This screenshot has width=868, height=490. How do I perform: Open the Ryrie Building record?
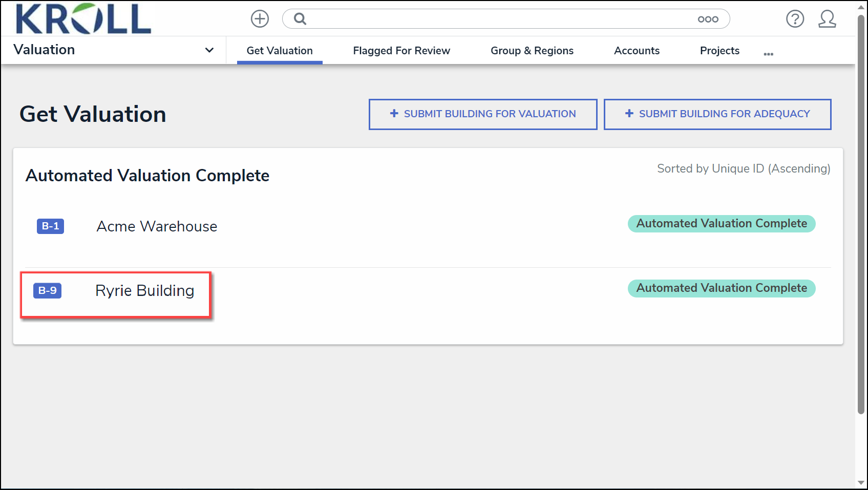click(x=144, y=291)
